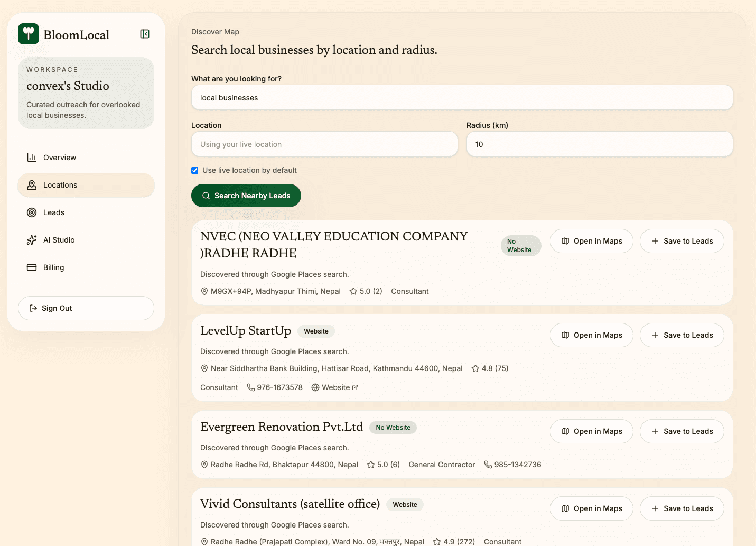Click the BloomLocal logo icon
This screenshot has height=546, width=756.
click(x=29, y=34)
